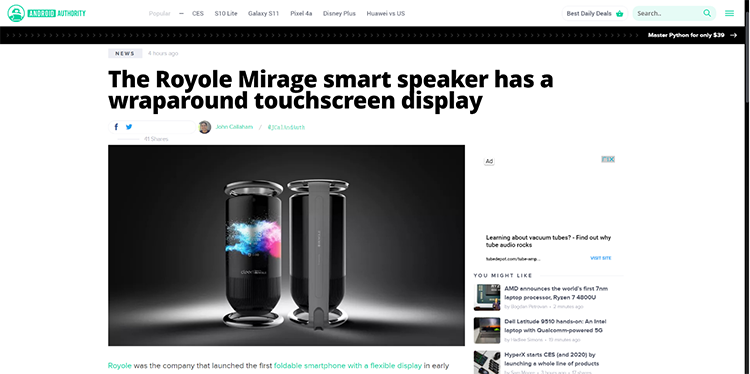The width and height of the screenshot is (750, 374).
Task: Click the shopping basket deals icon
Action: 619,13
